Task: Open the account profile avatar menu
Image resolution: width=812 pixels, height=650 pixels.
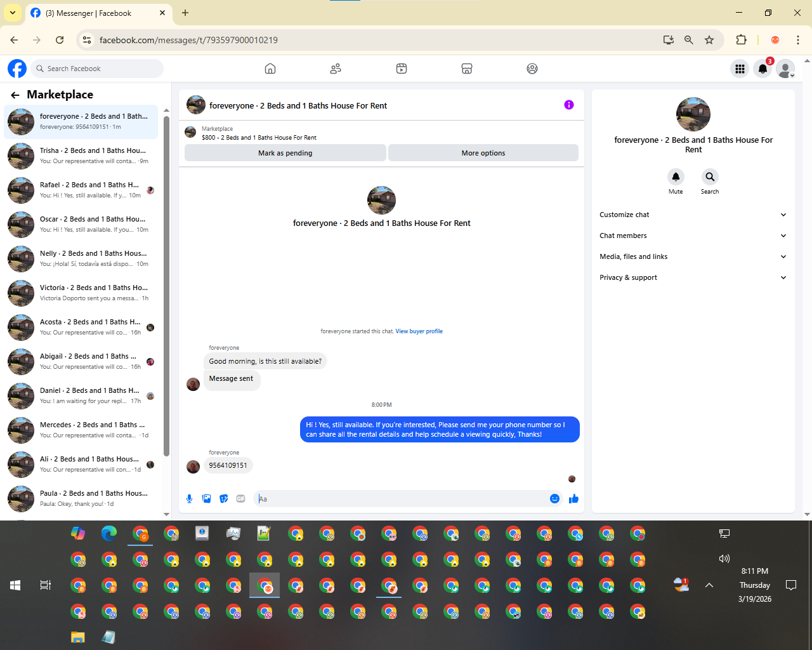Action: click(785, 69)
